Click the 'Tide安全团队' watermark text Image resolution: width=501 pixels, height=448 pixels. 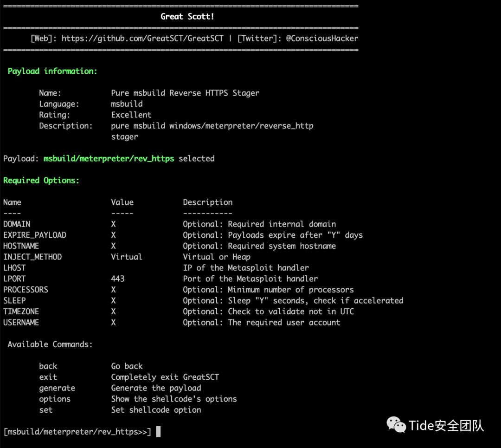446,425
